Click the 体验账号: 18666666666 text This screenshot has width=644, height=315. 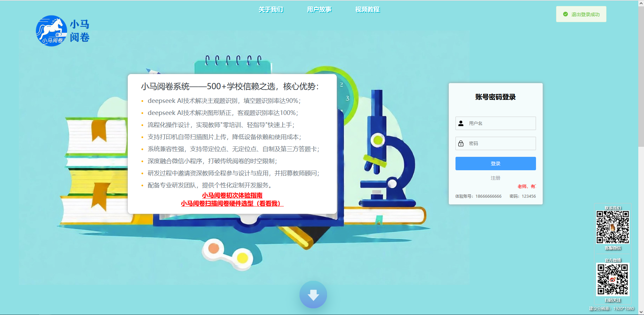click(478, 196)
